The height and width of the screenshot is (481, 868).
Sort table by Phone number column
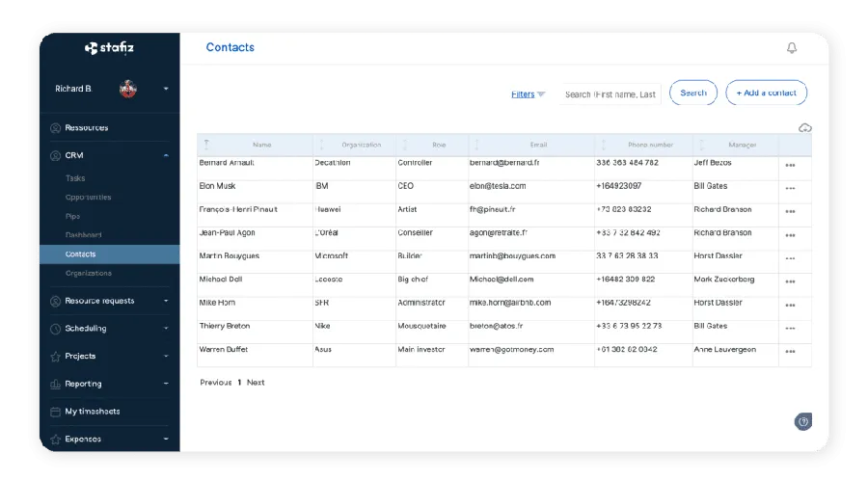pyautogui.click(x=650, y=146)
